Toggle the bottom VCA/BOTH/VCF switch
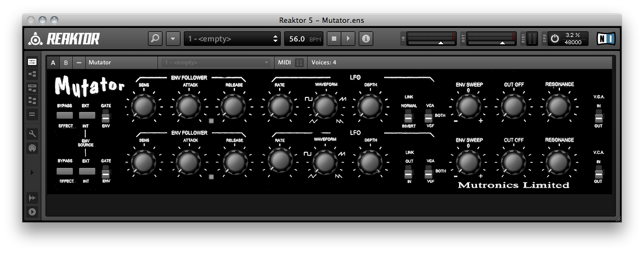This screenshot has height=253, width=644. (429, 171)
